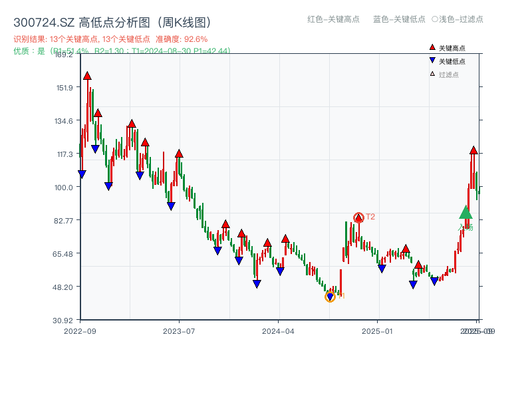Click the 65.48 y-axis label
The image size is (532, 399).
tap(63, 254)
